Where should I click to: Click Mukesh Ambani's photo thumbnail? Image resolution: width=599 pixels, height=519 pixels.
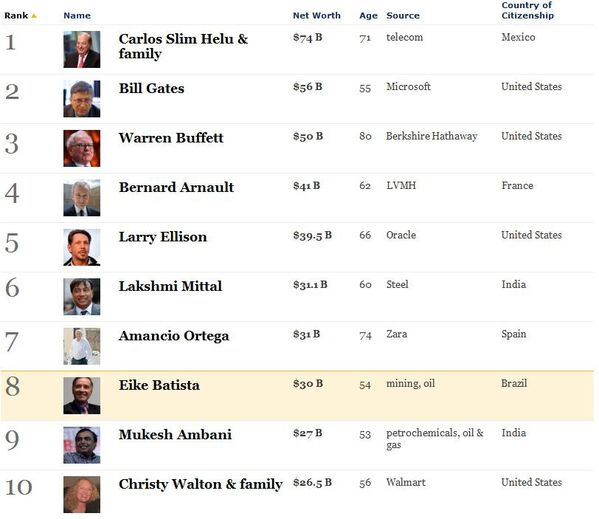pyautogui.click(x=82, y=445)
